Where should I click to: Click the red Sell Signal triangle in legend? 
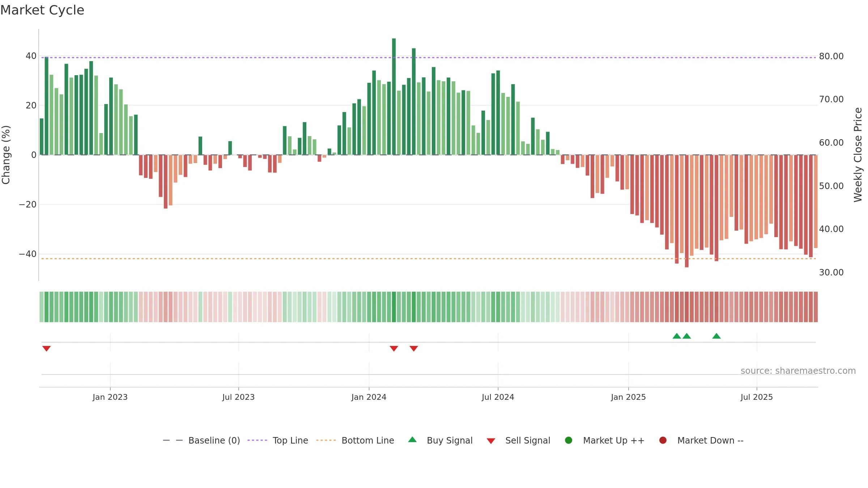pos(491,441)
